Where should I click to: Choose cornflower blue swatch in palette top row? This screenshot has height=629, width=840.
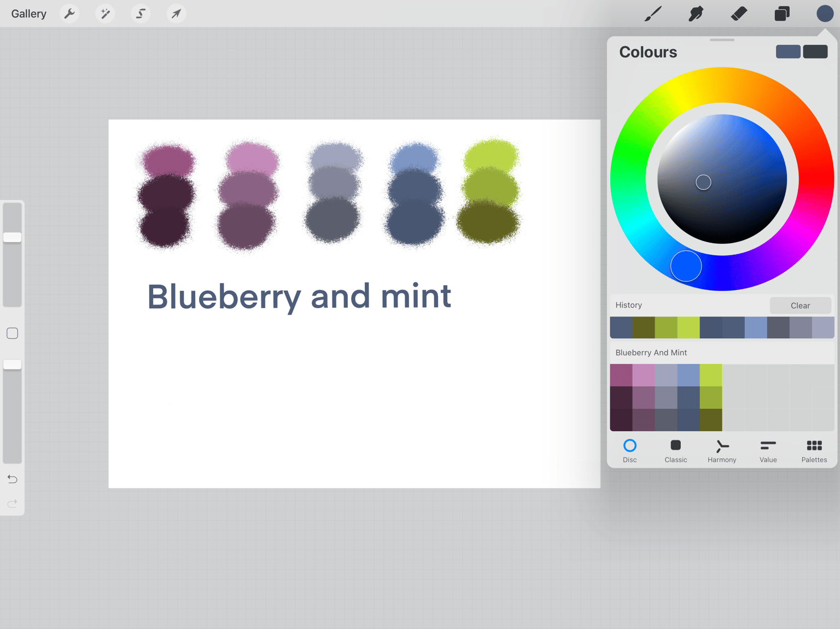[689, 375]
